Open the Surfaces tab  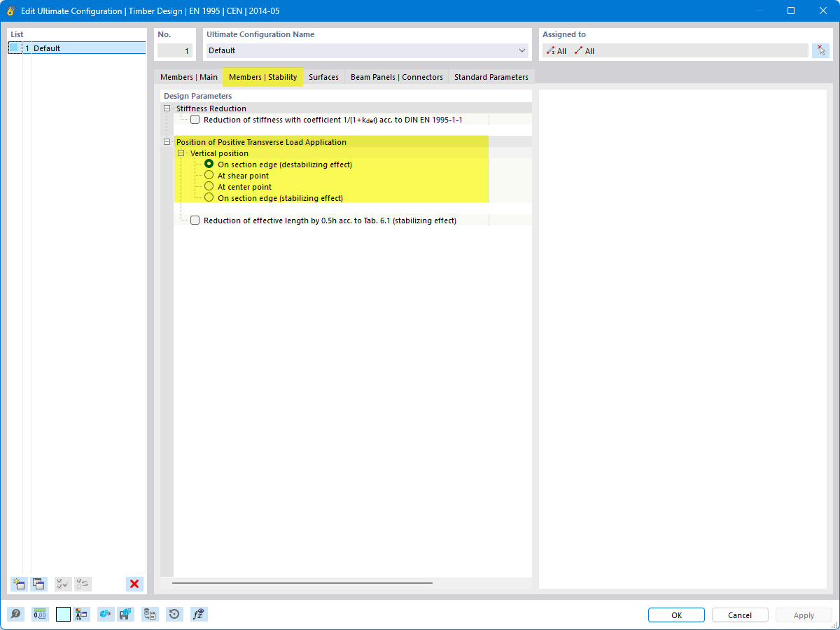323,77
